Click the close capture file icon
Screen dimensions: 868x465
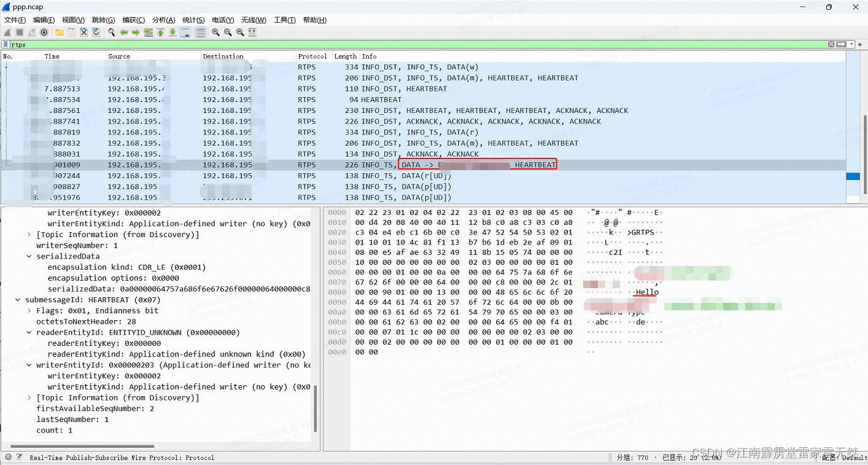(84, 32)
